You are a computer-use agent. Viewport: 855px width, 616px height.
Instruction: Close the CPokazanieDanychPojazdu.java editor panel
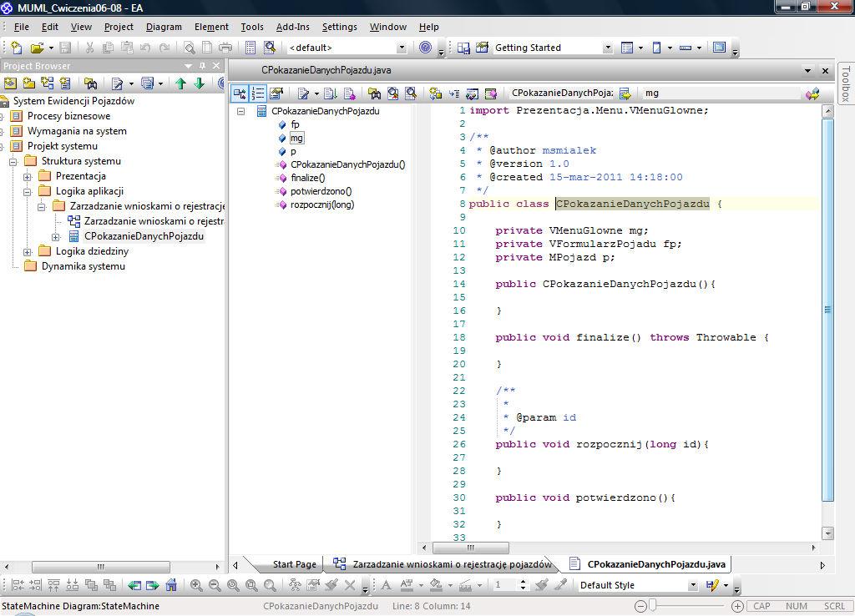(x=826, y=70)
